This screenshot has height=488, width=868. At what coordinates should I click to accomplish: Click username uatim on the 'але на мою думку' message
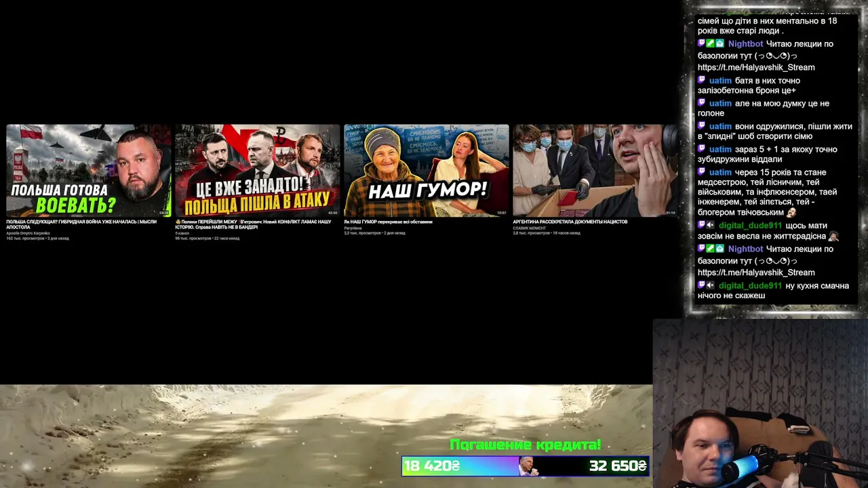pyautogui.click(x=720, y=104)
